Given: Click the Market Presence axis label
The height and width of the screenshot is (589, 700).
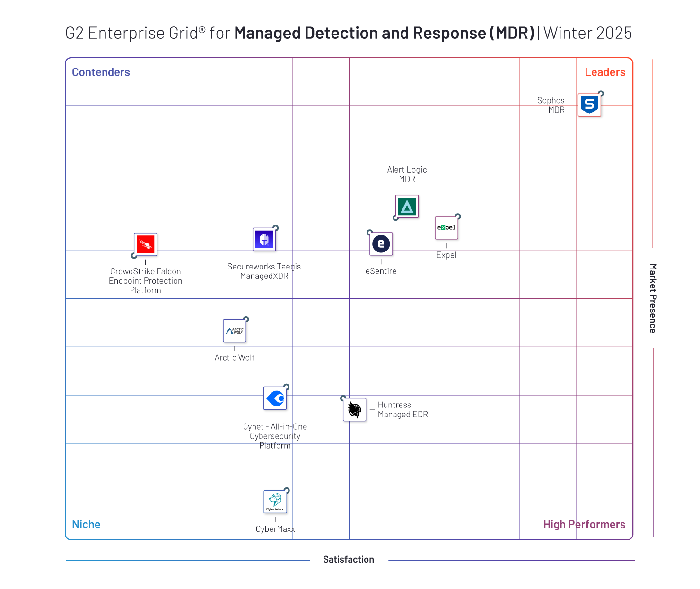Looking at the screenshot, I should [x=653, y=298].
